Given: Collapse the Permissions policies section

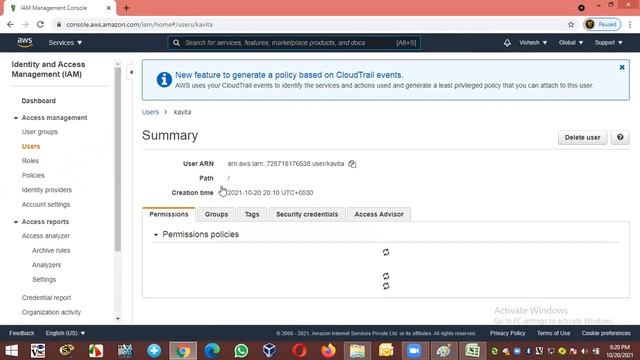Looking at the screenshot, I should [156, 235].
